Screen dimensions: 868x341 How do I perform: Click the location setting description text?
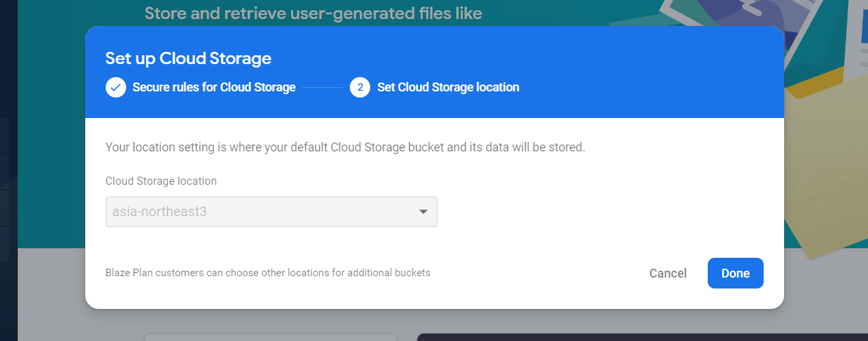coord(345,147)
